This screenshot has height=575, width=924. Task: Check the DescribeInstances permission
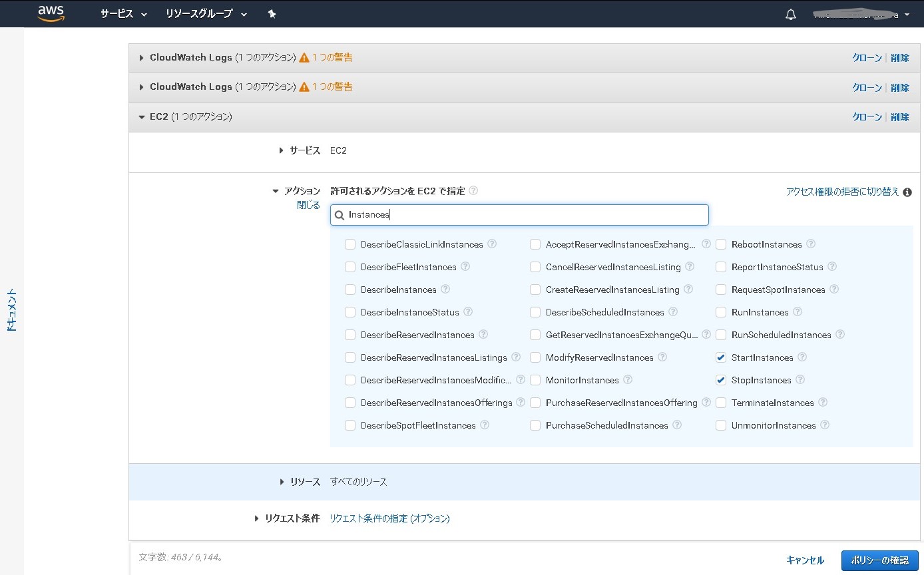click(350, 289)
